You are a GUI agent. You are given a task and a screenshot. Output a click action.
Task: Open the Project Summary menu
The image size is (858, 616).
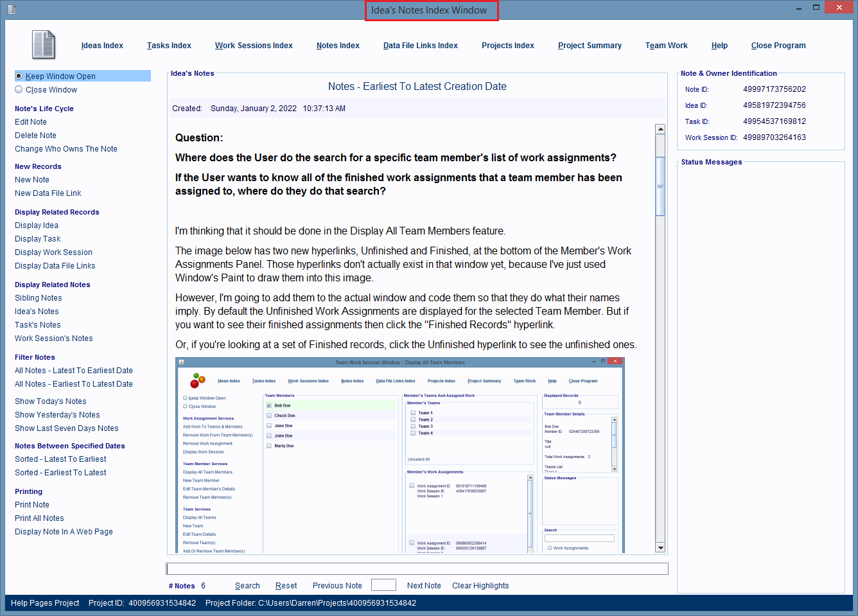pyautogui.click(x=590, y=46)
